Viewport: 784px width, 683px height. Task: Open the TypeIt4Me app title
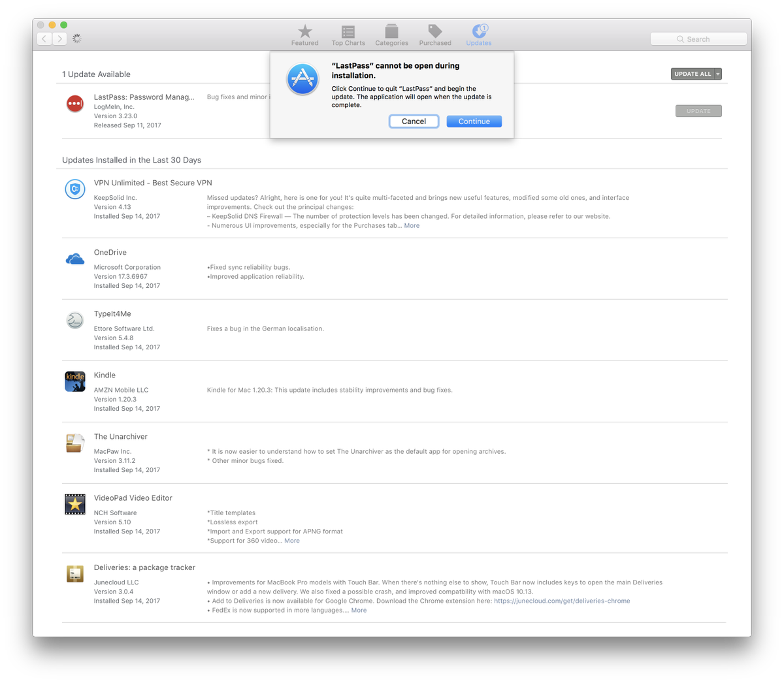(112, 313)
